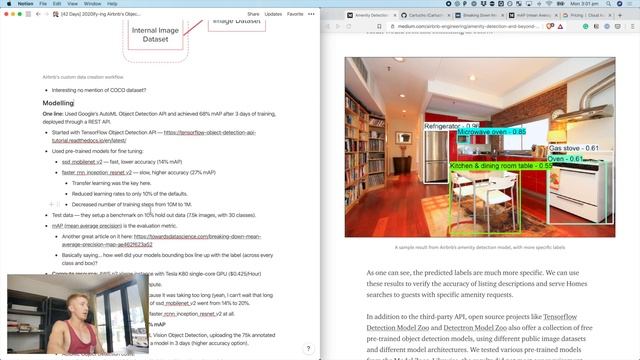640x360 pixels.
Task: Go forward using Notion's forward arrow
Action: (x=46, y=14)
